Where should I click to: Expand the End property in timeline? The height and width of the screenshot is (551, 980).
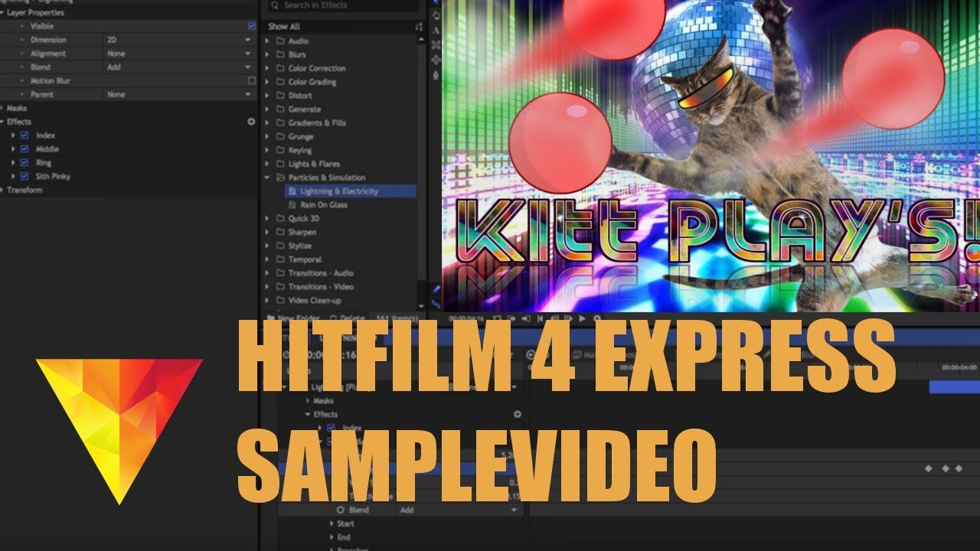(x=332, y=537)
